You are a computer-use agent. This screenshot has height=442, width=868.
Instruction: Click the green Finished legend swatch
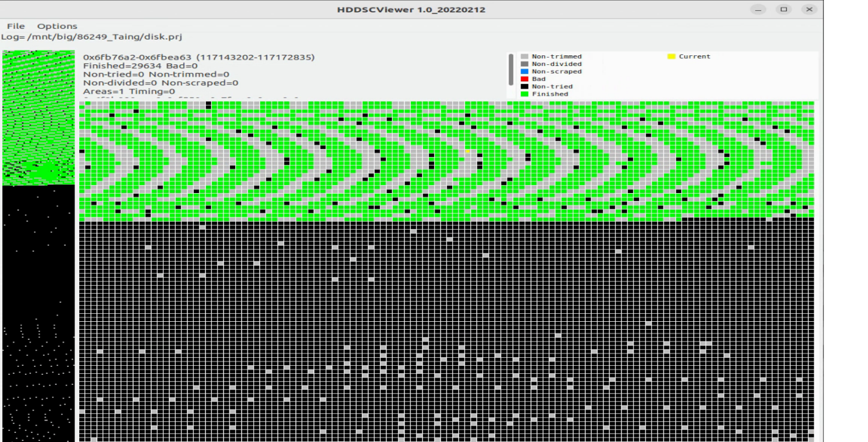coord(524,94)
